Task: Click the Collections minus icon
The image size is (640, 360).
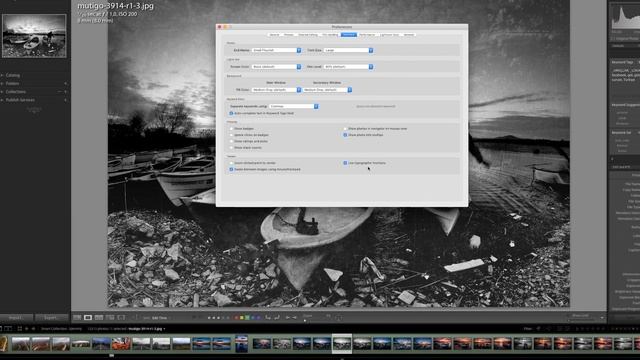Action: 60,92
